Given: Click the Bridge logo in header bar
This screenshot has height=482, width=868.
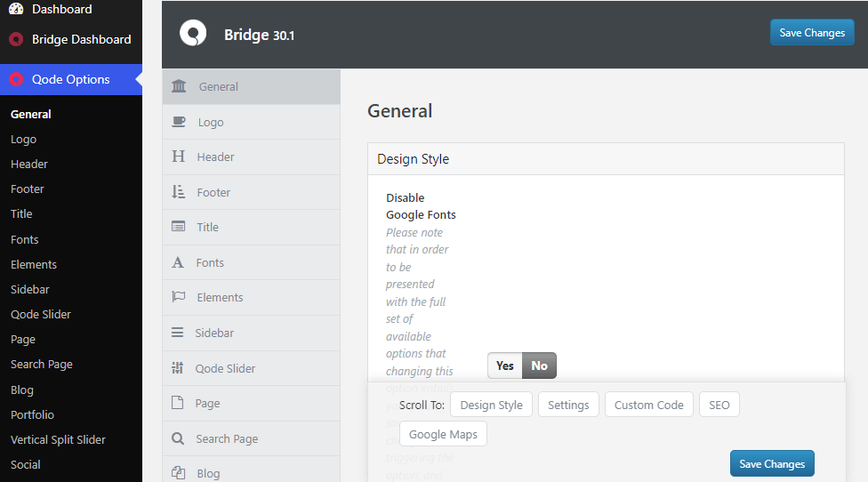Looking at the screenshot, I should [x=193, y=33].
